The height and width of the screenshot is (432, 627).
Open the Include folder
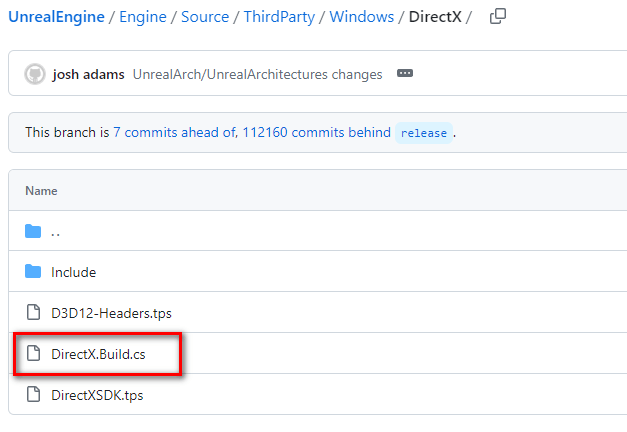(x=74, y=272)
